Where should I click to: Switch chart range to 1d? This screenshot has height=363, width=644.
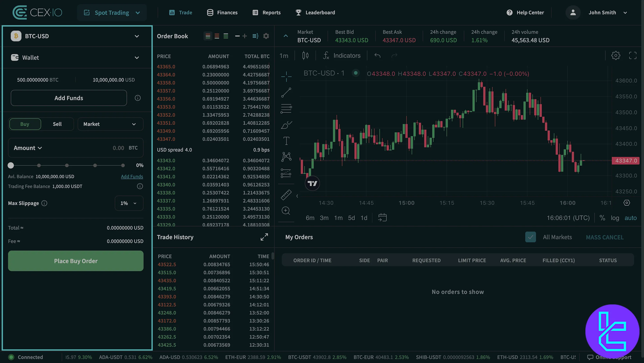point(364,218)
